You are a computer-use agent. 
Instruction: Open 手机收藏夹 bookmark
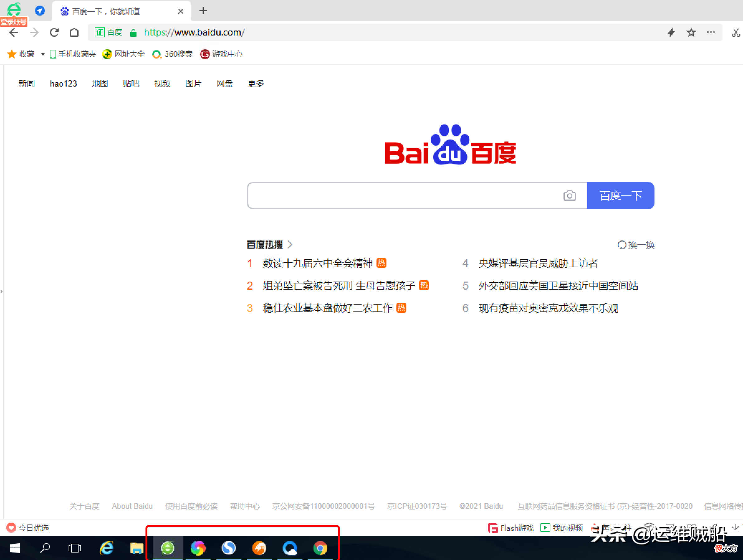(x=73, y=54)
